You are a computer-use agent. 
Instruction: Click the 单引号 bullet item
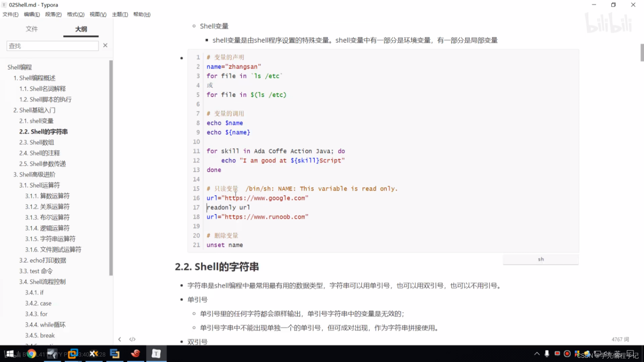(197, 300)
